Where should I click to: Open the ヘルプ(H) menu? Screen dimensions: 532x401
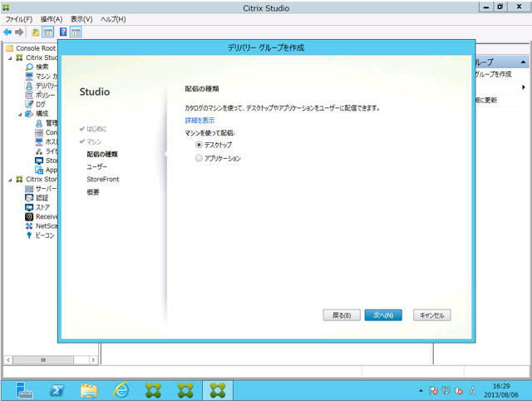[113, 19]
